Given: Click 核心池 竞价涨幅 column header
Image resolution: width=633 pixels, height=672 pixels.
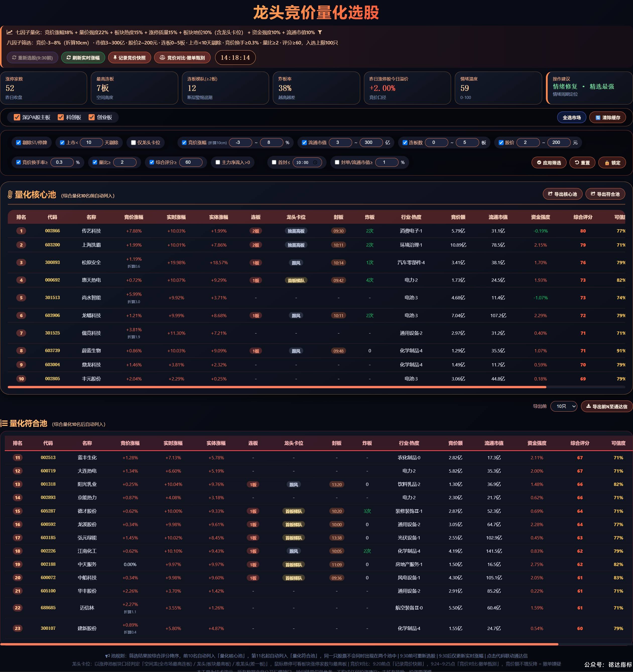Looking at the screenshot, I should pyautogui.click(x=134, y=217).
